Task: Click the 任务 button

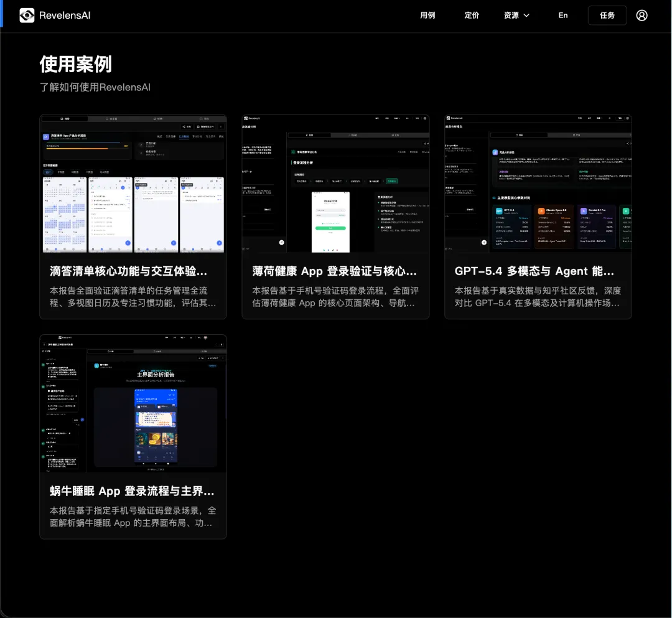Action: (607, 16)
